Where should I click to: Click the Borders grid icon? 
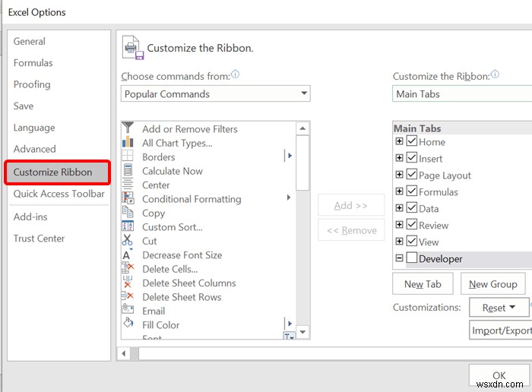coord(128,156)
